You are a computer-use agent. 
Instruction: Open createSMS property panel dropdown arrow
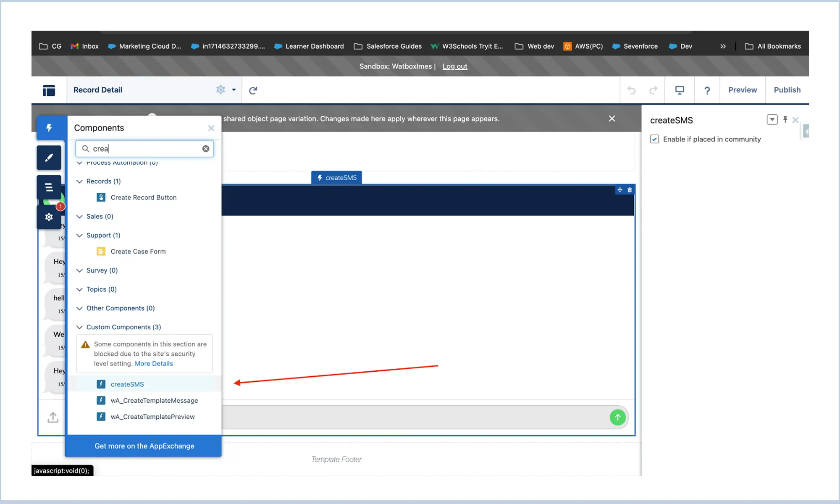(772, 120)
